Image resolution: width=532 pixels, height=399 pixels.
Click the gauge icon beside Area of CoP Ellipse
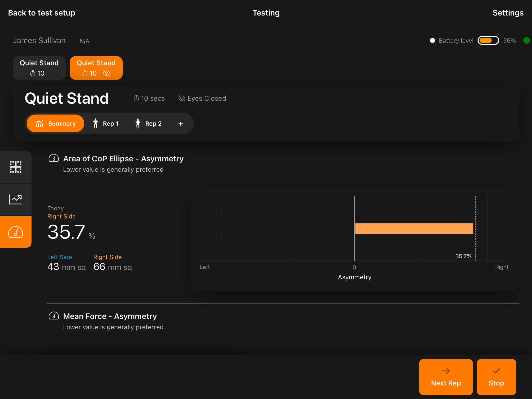coord(54,159)
